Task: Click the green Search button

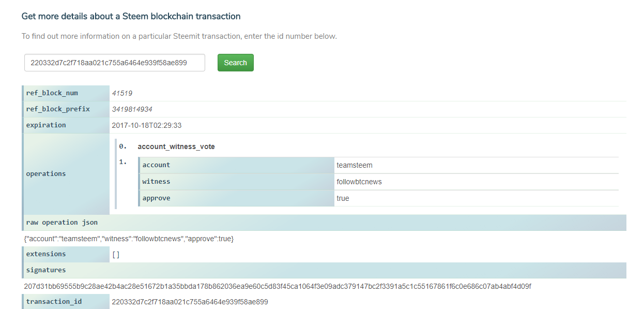Action: tap(235, 63)
